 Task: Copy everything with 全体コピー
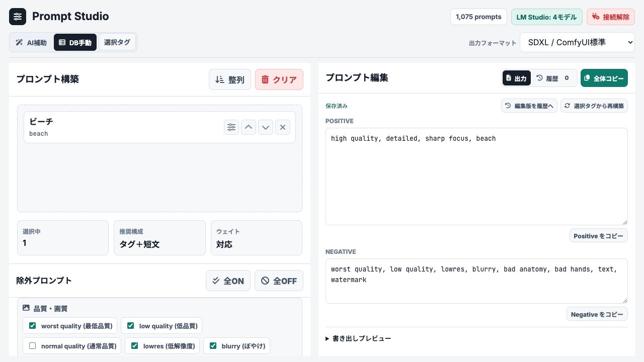[x=604, y=78]
